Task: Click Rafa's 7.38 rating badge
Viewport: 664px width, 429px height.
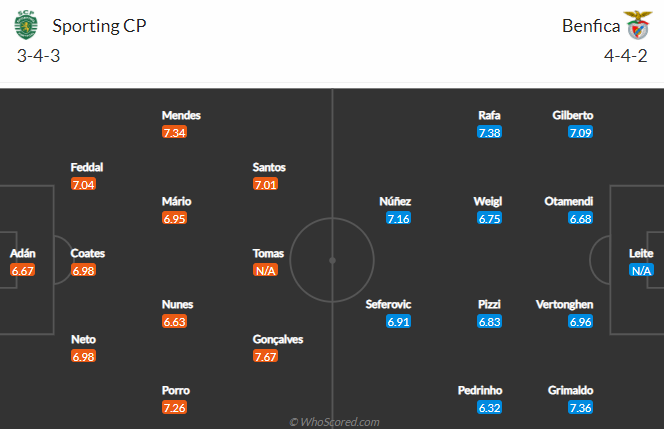Action: [x=489, y=133]
